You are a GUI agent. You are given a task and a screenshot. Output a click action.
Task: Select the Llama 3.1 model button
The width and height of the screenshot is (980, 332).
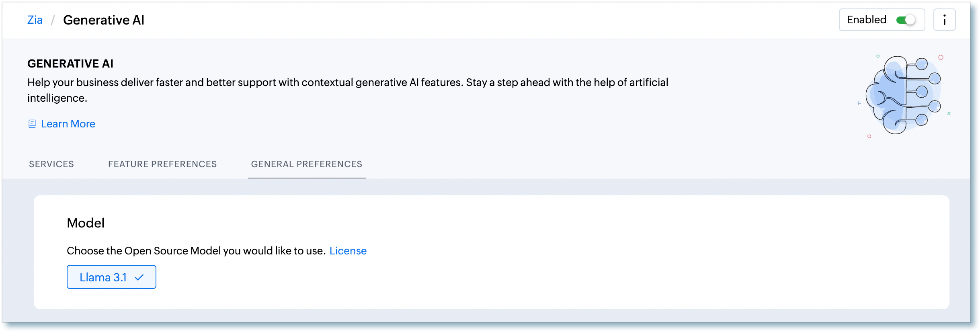pos(103,277)
